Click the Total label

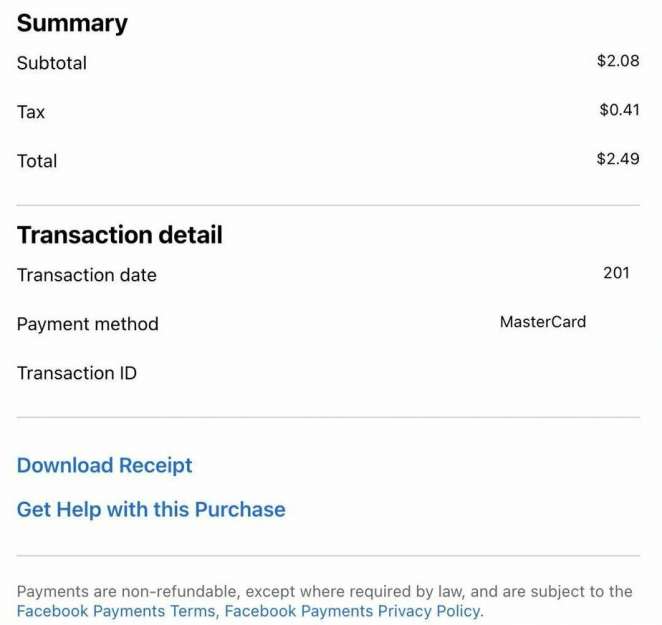click(x=37, y=161)
